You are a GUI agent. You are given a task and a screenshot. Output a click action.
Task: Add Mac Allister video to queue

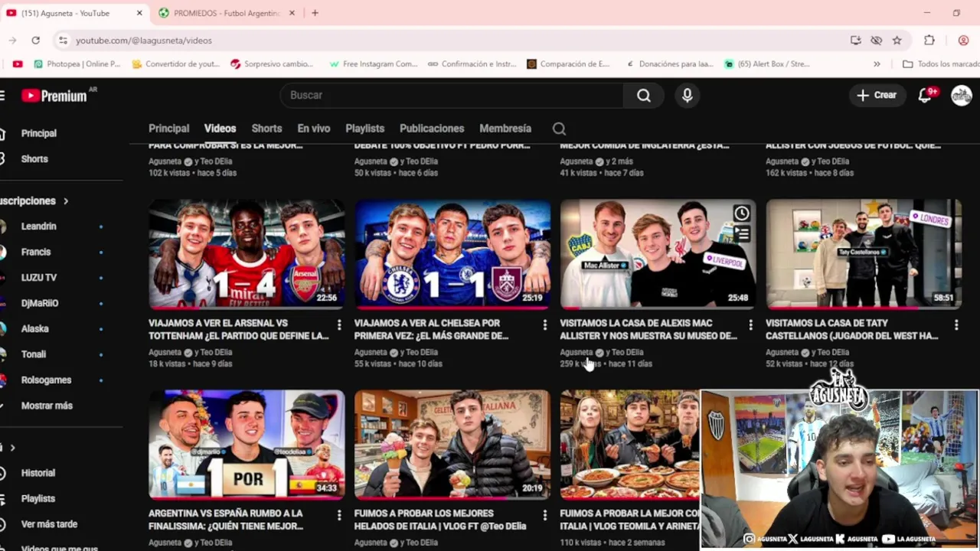[741, 233]
